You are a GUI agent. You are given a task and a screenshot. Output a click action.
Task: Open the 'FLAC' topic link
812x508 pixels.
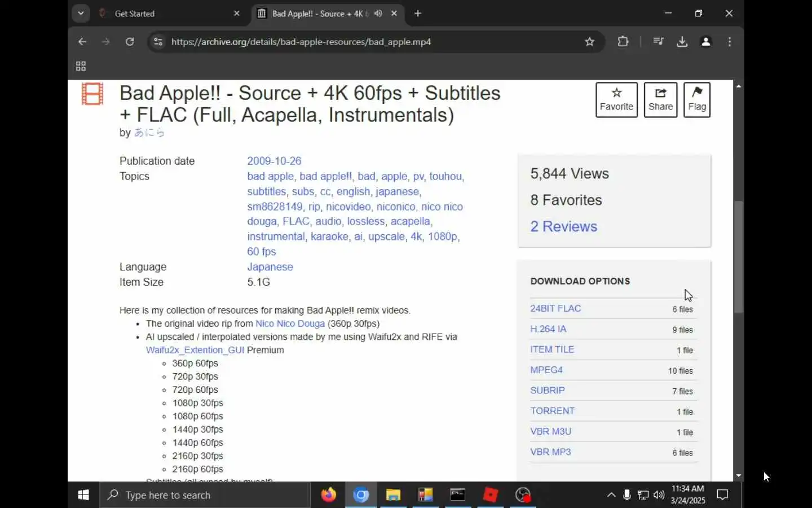[x=296, y=221]
